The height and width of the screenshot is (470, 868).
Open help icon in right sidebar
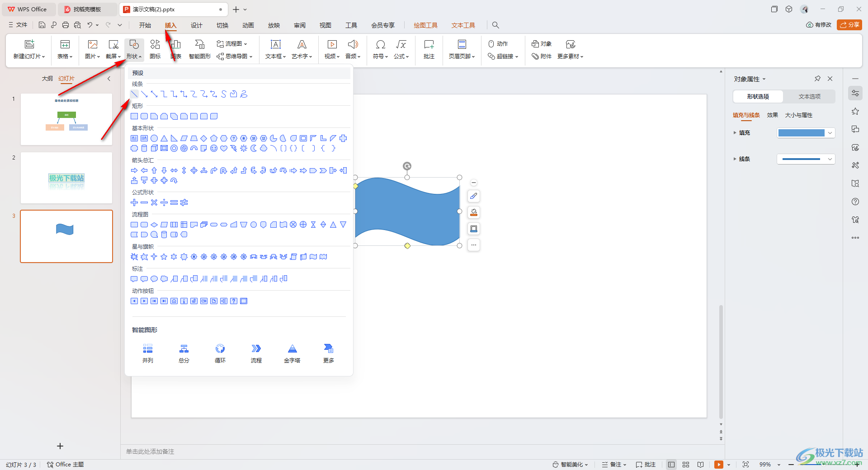855,202
